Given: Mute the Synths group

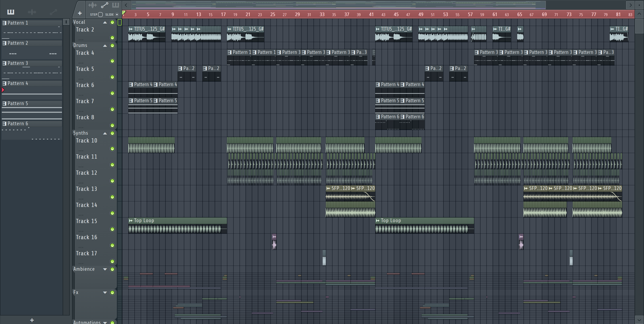Looking at the screenshot, I should pyautogui.click(x=112, y=133).
